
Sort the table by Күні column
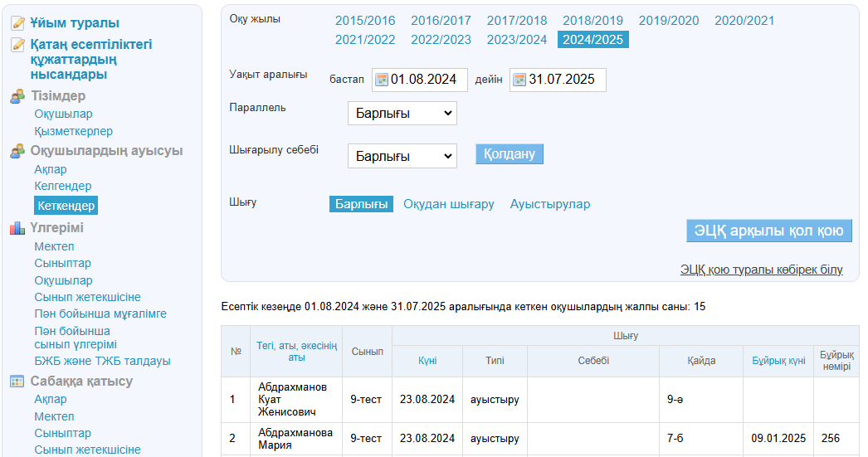pos(427,361)
